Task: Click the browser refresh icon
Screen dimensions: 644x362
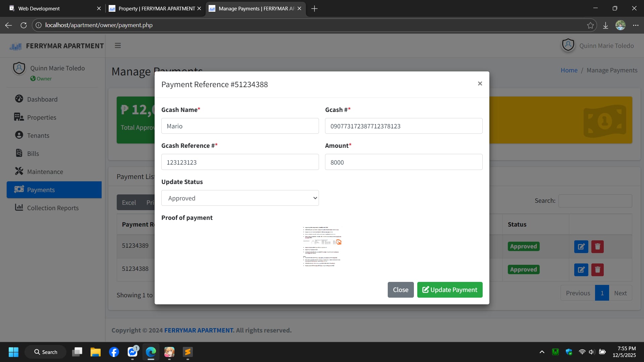Action: pos(23,25)
